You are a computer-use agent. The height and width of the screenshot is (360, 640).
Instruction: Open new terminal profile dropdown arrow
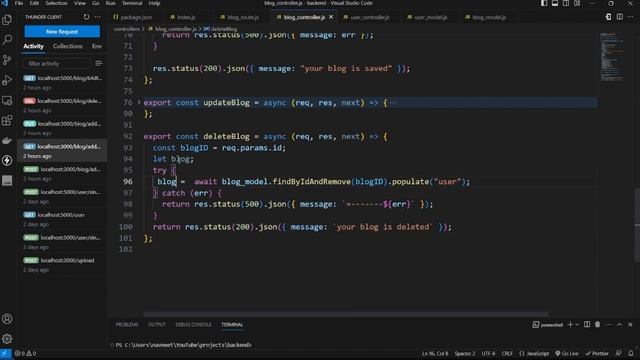click(x=577, y=324)
